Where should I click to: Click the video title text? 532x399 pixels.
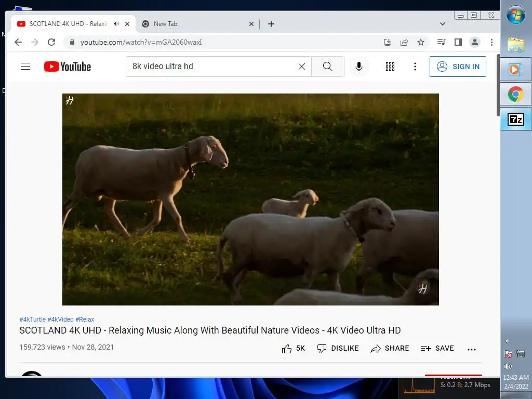coord(210,330)
